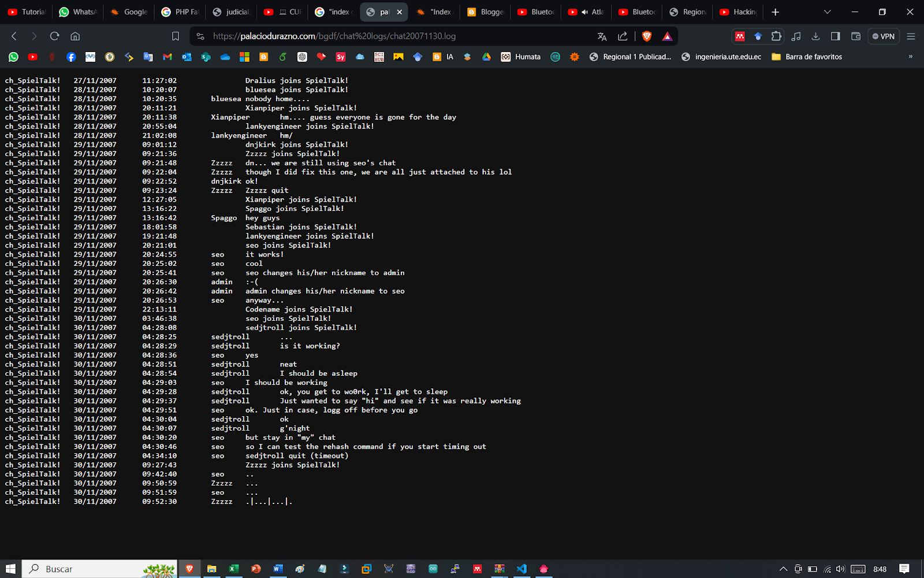Switch to the Google tab
The width and height of the screenshot is (924, 578).
point(129,12)
